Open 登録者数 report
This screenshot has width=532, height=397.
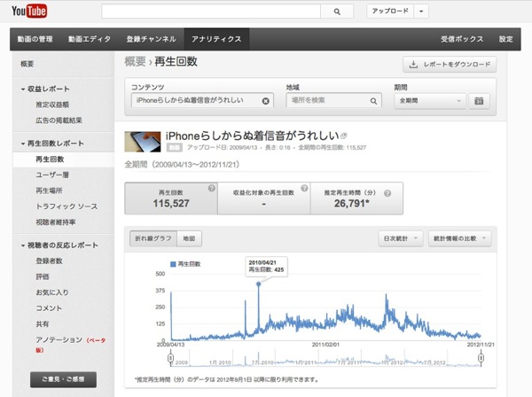49,261
